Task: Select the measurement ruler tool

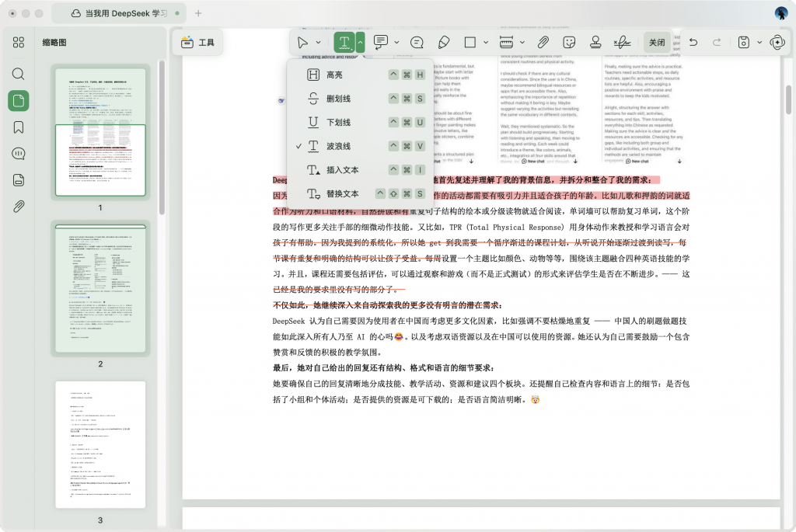Action: tap(506, 43)
